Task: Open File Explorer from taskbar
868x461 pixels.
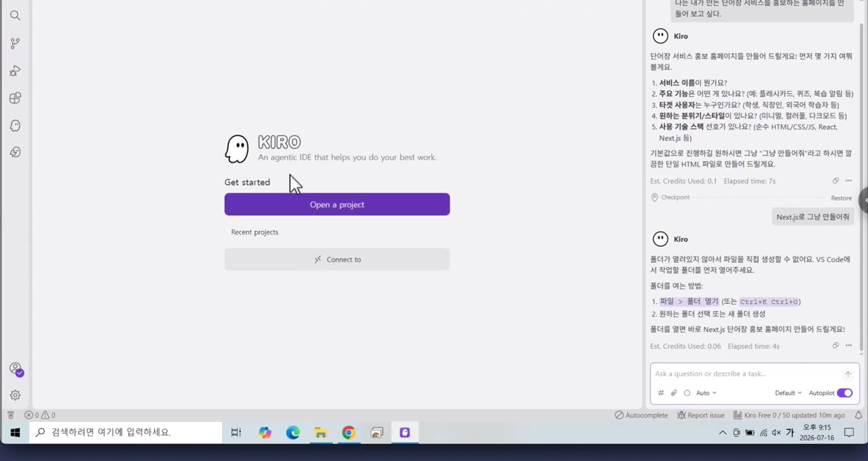Action: tap(320, 433)
